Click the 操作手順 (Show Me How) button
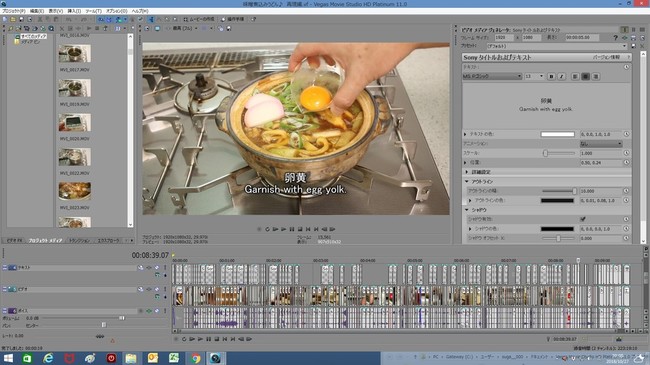 [233, 19]
